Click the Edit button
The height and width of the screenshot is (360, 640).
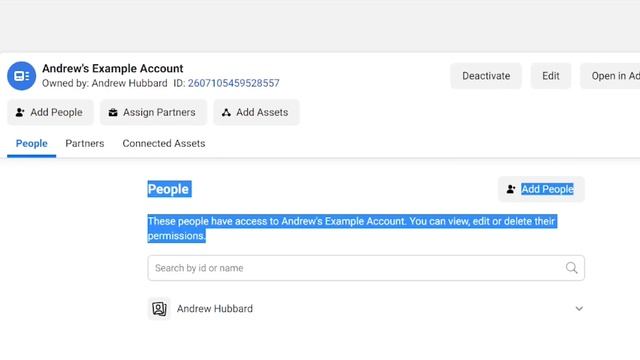coord(551,76)
